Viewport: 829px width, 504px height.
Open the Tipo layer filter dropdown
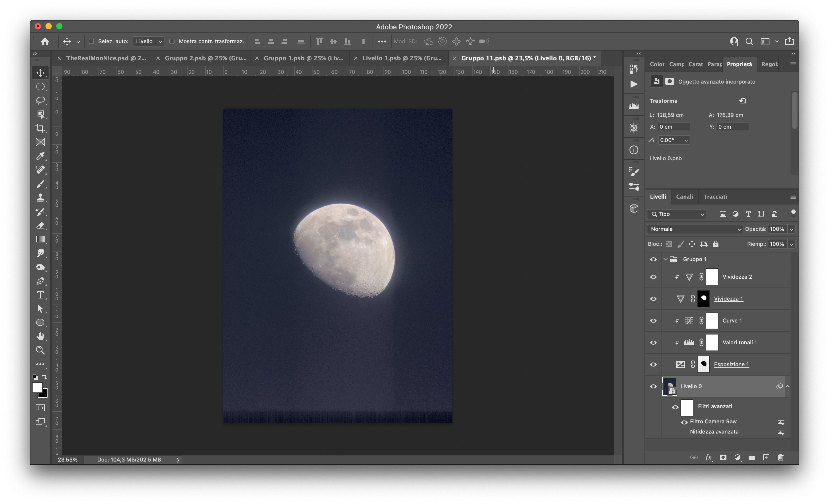pyautogui.click(x=677, y=214)
